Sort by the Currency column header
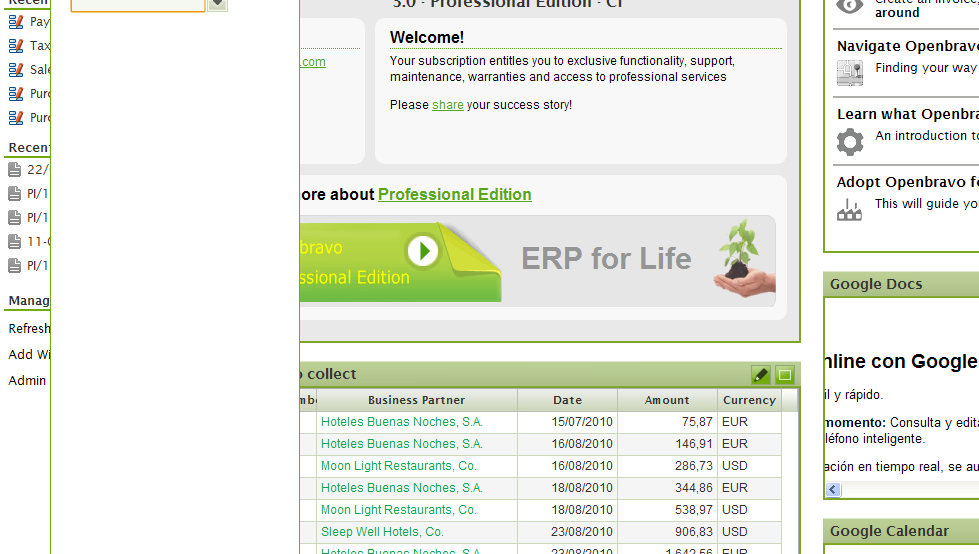This screenshot has width=979, height=554. (749, 400)
